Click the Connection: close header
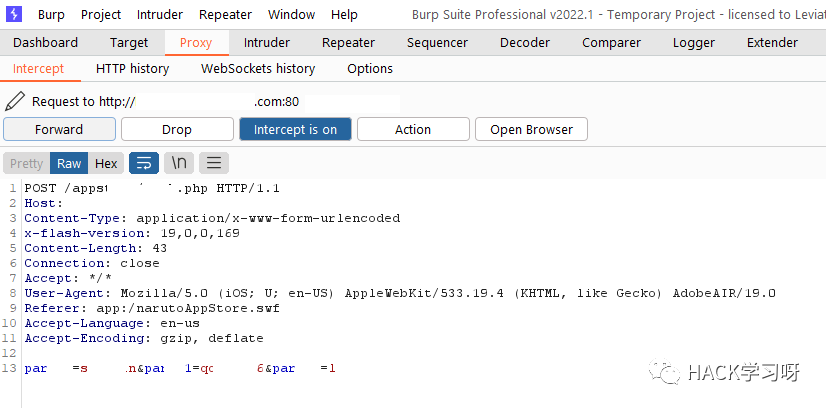This screenshot has height=408, width=826. pos(92,263)
